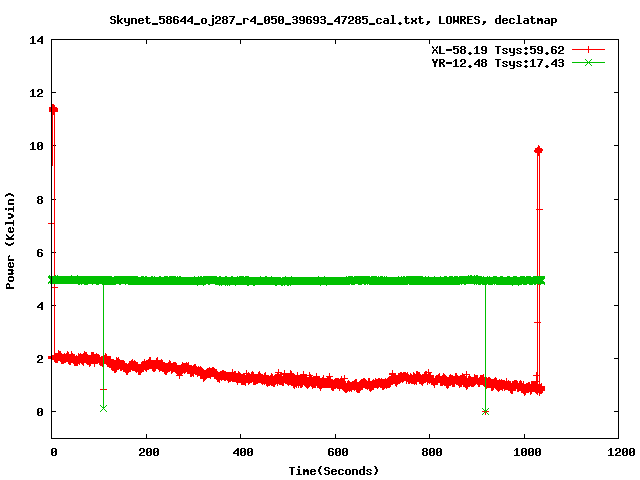Click the red spike peak near 11.4 Kelvin
Screen dimensions: 640x480
point(53,109)
